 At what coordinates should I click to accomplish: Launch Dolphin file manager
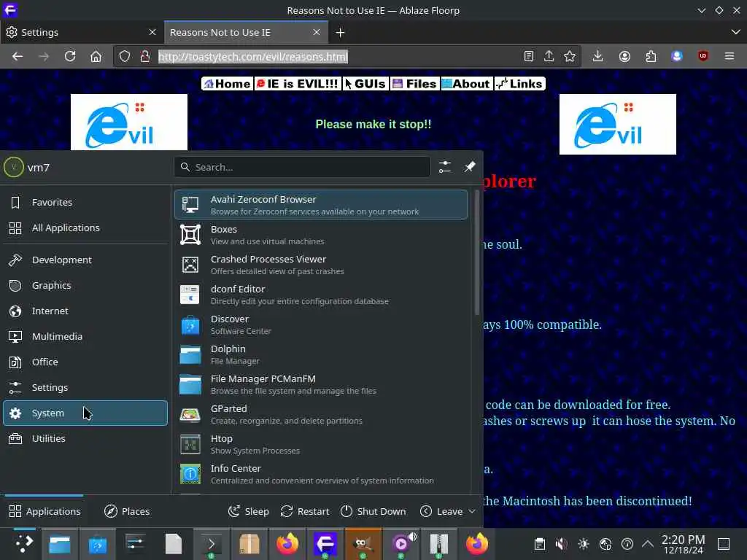click(x=321, y=355)
